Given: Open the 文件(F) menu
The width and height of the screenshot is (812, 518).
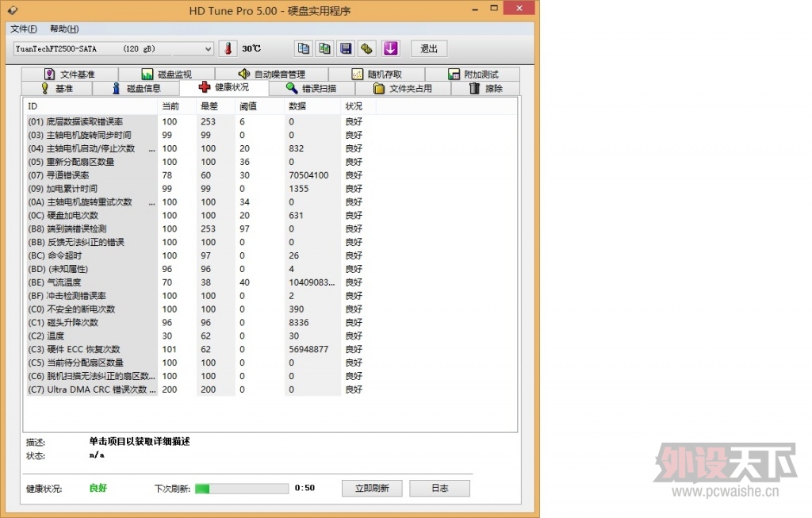Looking at the screenshot, I should tap(24, 29).
